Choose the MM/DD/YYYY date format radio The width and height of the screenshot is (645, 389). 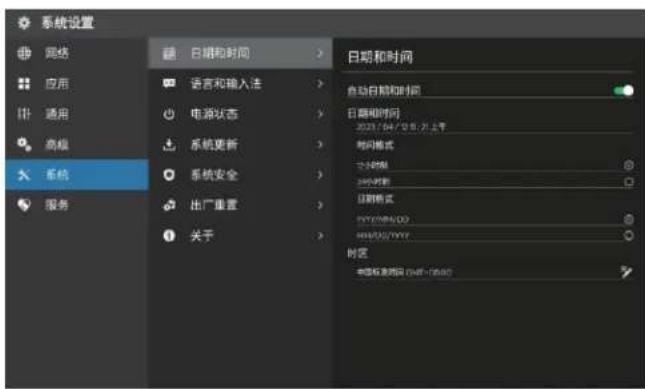pyautogui.click(x=628, y=236)
